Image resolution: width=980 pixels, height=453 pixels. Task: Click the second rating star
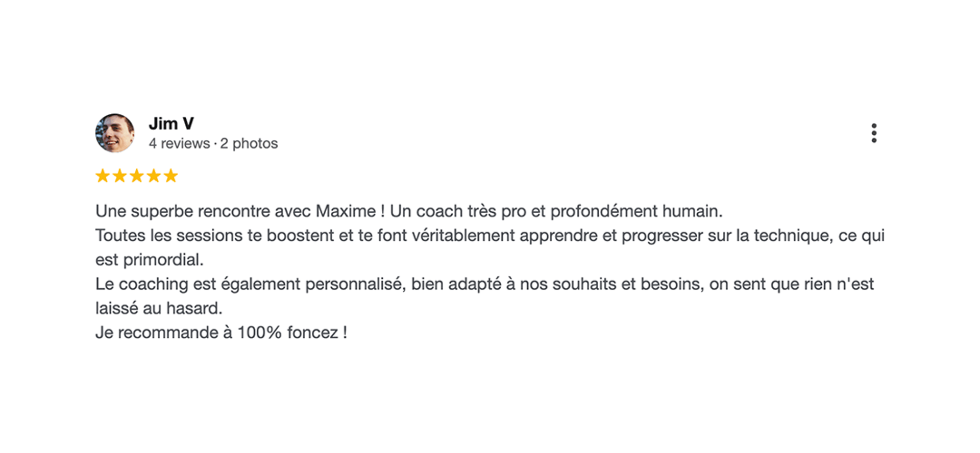point(119,176)
